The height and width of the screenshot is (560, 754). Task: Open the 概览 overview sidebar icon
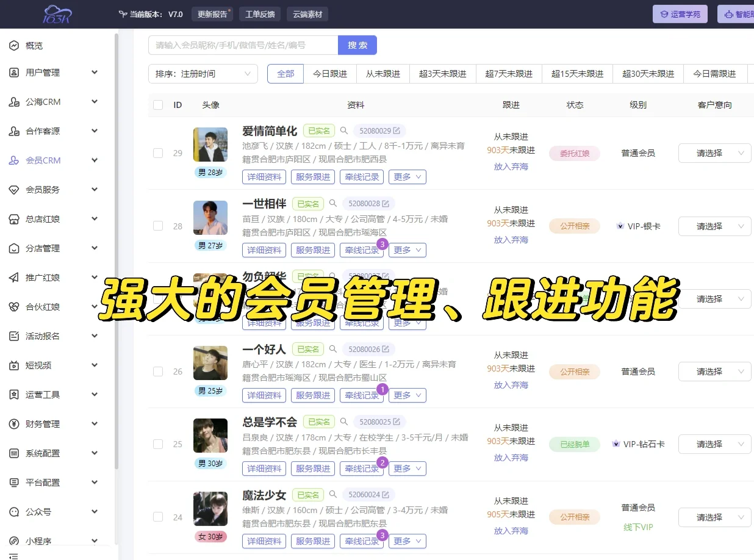(15, 45)
